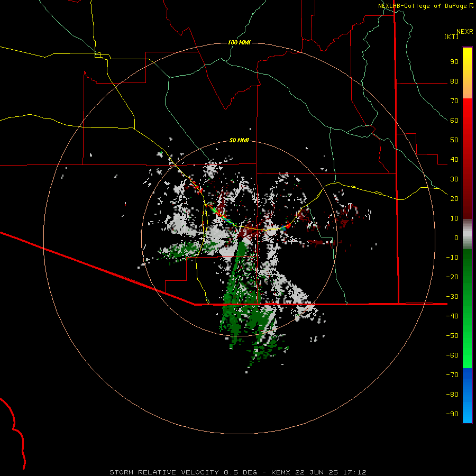Click the -60 value on velocity scale
Viewport: 476px width, 476px height.
[452, 355]
